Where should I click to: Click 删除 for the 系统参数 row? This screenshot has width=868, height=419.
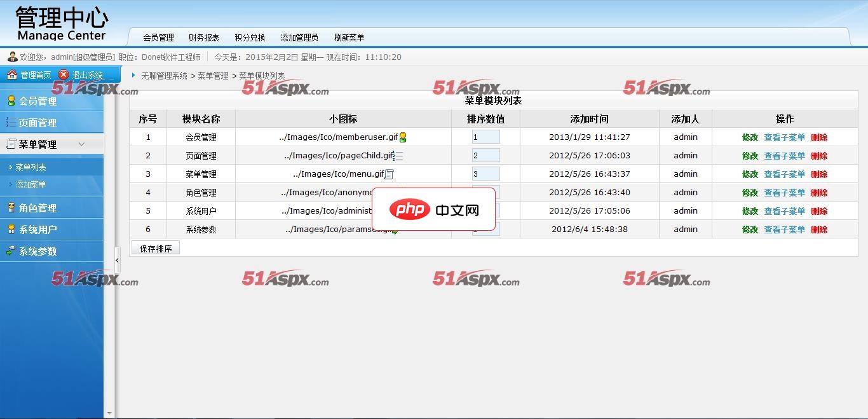tap(819, 230)
